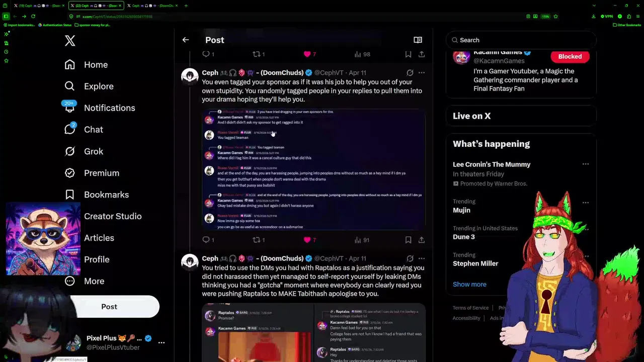Viewport: 644px width, 362px height.
Task: Open @CephVT handle on the first post
Action: click(329, 73)
